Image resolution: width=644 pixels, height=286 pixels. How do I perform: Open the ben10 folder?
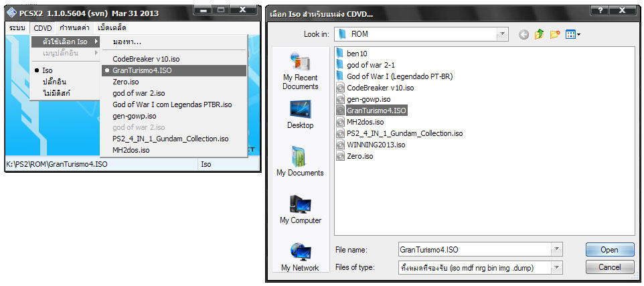359,53
